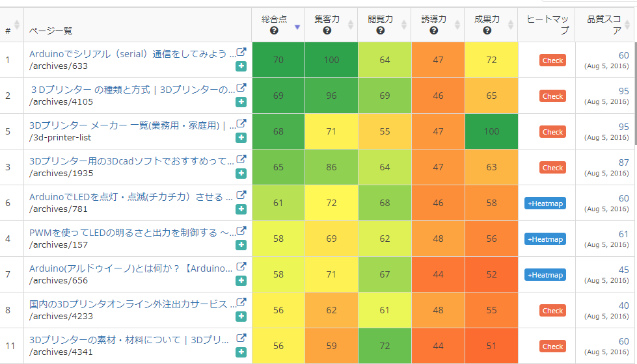The image size is (637, 364).
Task: Click the vertical scrollbar on right edge
Action: pyautogui.click(x=635, y=94)
